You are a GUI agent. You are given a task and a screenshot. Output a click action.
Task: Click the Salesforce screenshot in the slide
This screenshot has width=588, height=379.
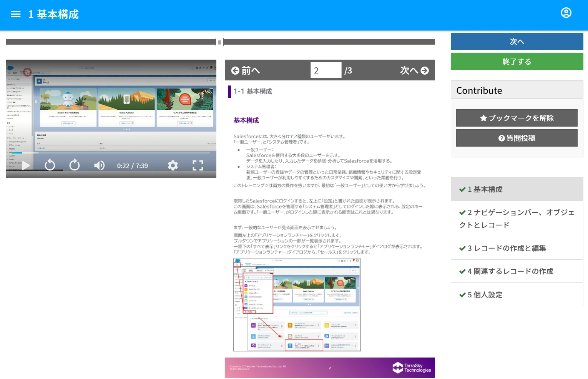click(x=297, y=305)
